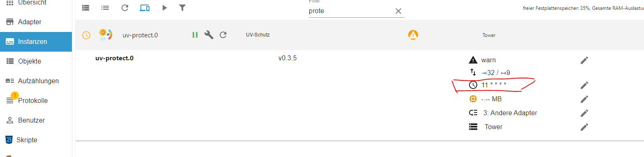Viewport: 644px width, 157px height.
Task: Edit the '3: Andere Adapter' tier setting
Action: (584, 113)
